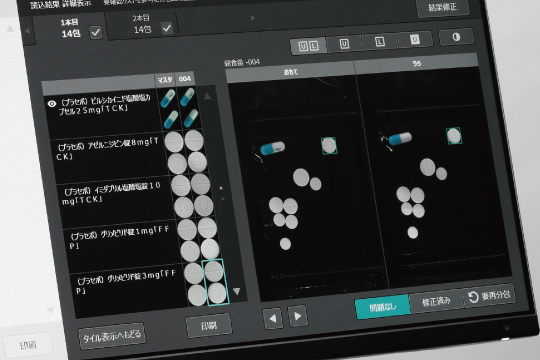Switch to the 1本目 14包 tab

tap(70, 29)
